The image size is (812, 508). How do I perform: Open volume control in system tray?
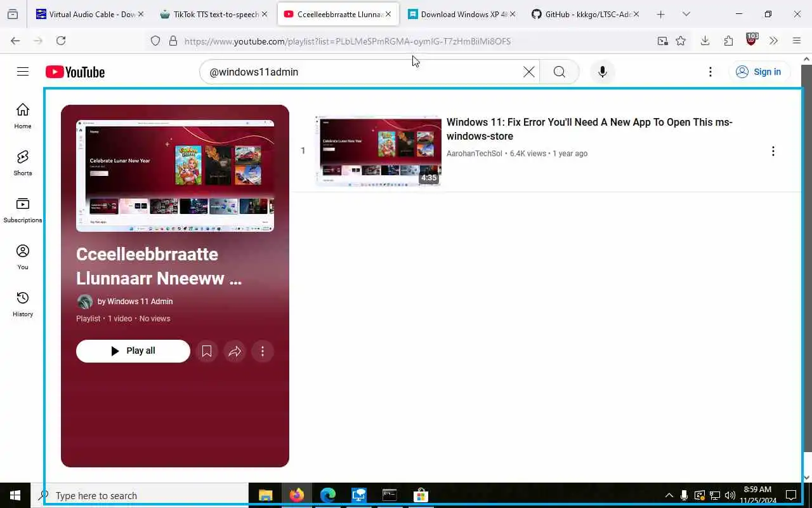(730, 495)
